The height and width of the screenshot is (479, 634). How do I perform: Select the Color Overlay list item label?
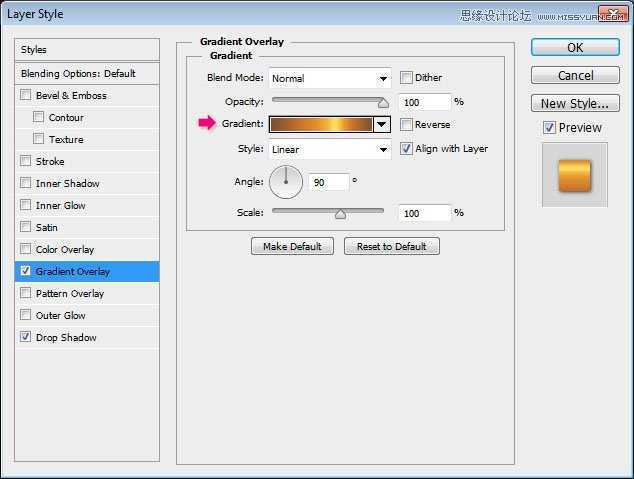(x=65, y=250)
